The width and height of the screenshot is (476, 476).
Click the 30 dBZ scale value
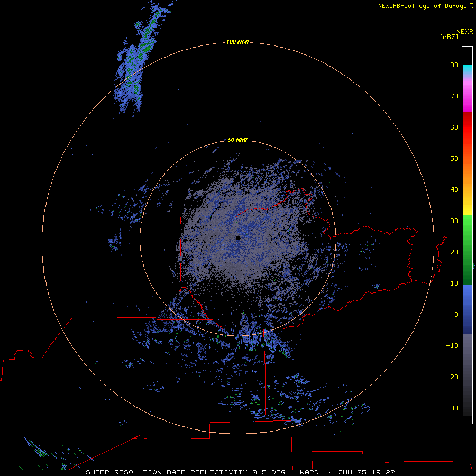tap(454, 221)
